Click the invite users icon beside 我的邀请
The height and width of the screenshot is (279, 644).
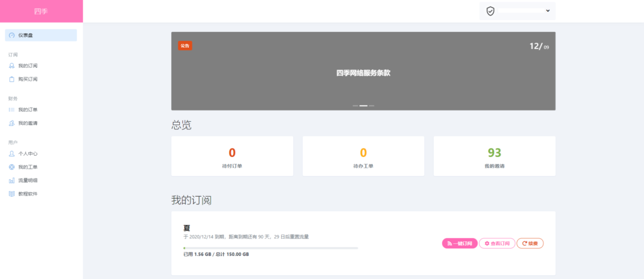tap(12, 123)
